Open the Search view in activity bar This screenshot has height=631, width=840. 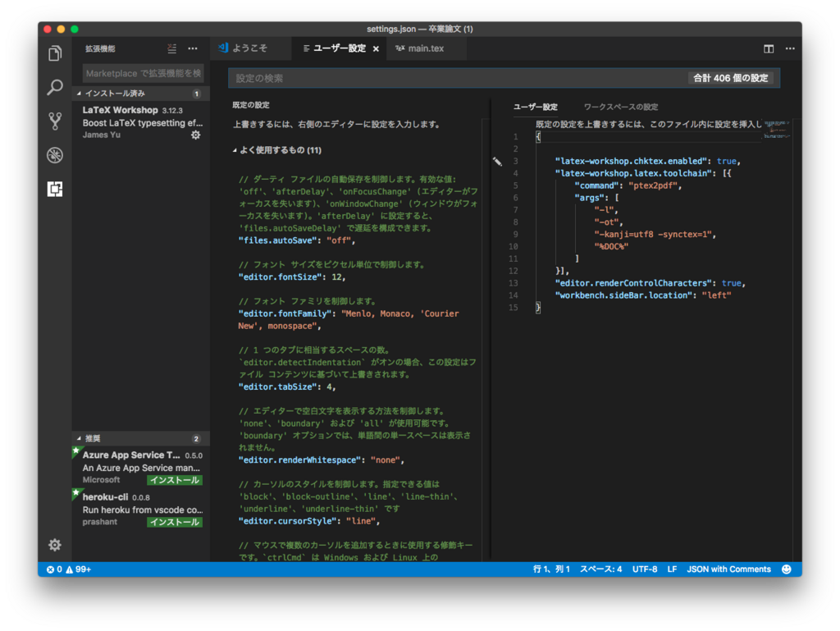[55, 87]
